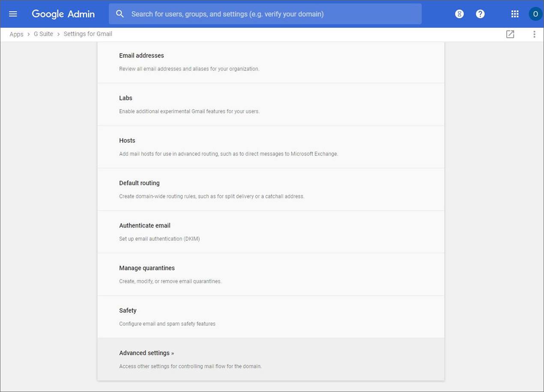Click the Google Admin logo
This screenshot has height=392, width=544.
[63, 14]
